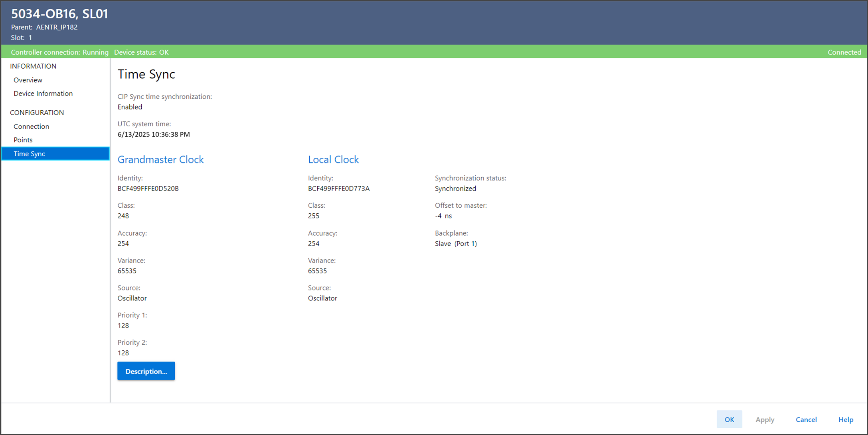Select Device Information in sidebar
The height and width of the screenshot is (435, 868).
(43, 93)
